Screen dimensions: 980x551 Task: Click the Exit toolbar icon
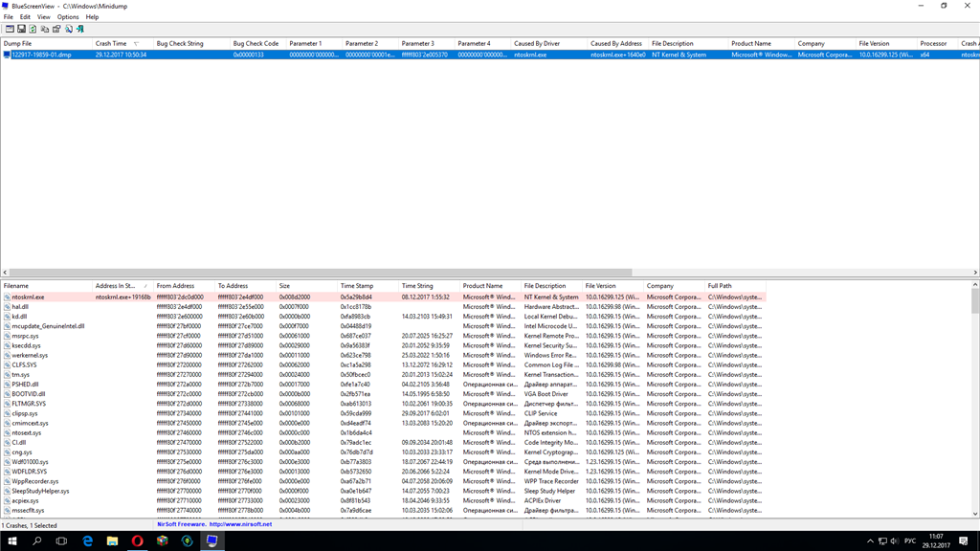80,29
